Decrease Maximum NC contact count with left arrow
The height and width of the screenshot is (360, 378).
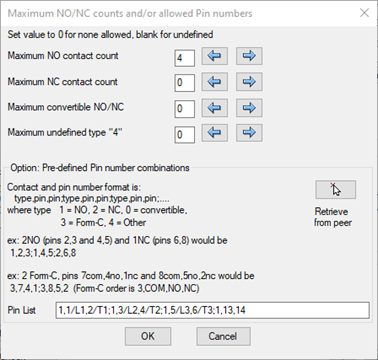(x=215, y=82)
